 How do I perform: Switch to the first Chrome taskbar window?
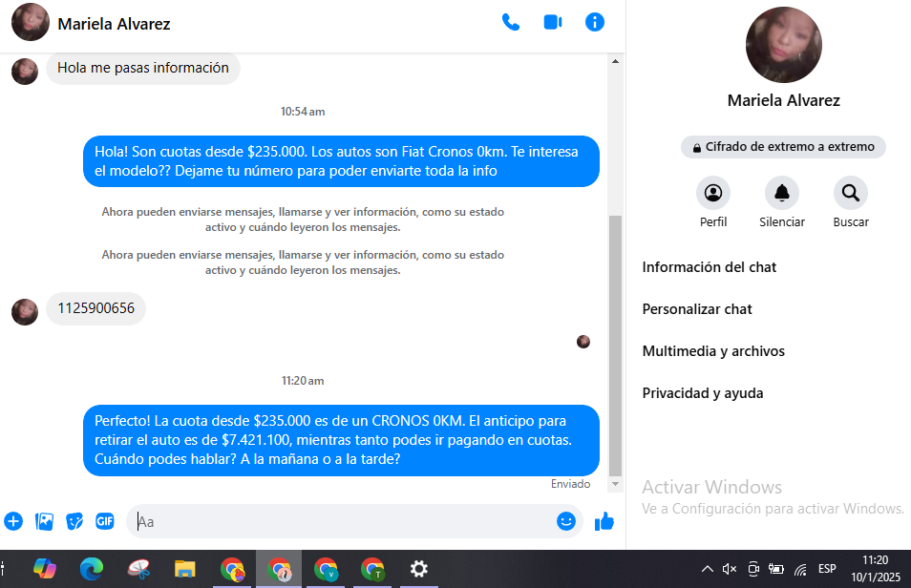pyautogui.click(x=232, y=569)
